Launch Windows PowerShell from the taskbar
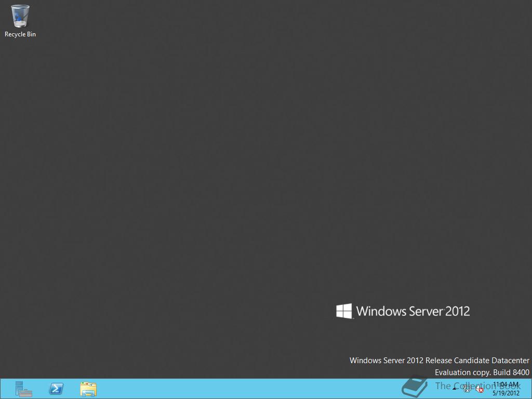The image size is (532, 399). tap(56, 389)
